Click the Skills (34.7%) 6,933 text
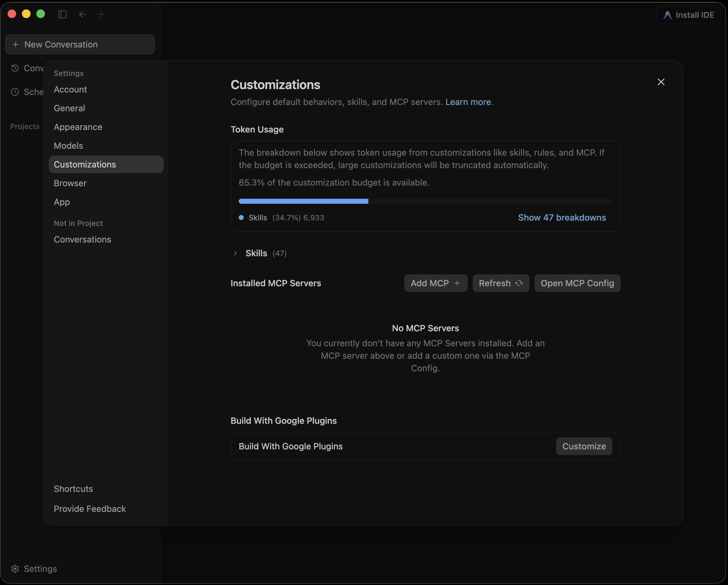 coord(286,217)
